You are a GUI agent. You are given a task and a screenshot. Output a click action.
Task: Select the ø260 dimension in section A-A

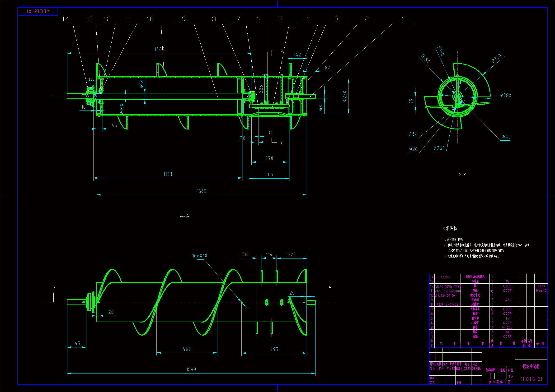pyautogui.click(x=345, y=96)
